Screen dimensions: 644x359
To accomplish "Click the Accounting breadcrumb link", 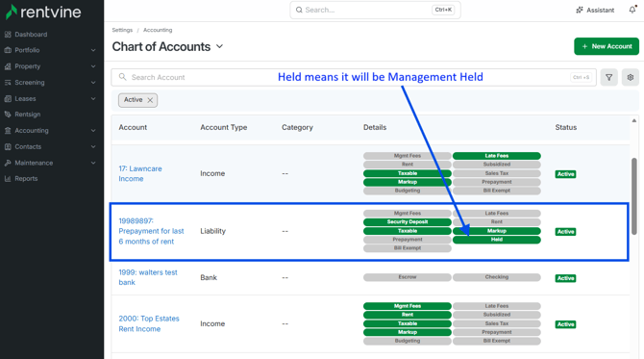I will pyautogui.click(x=158, y=30).
